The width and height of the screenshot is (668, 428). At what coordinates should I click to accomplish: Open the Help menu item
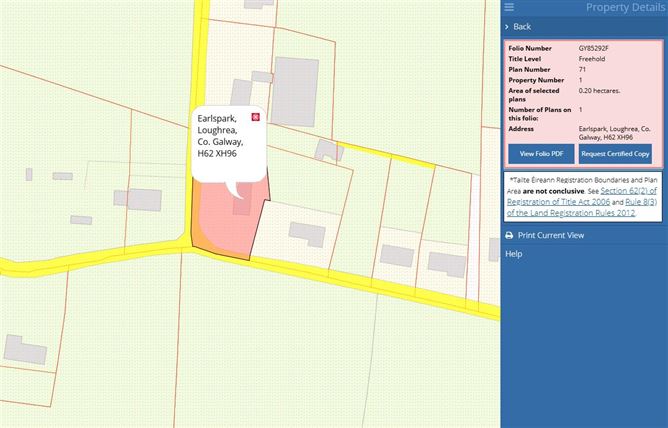click(x=513, y=254)
